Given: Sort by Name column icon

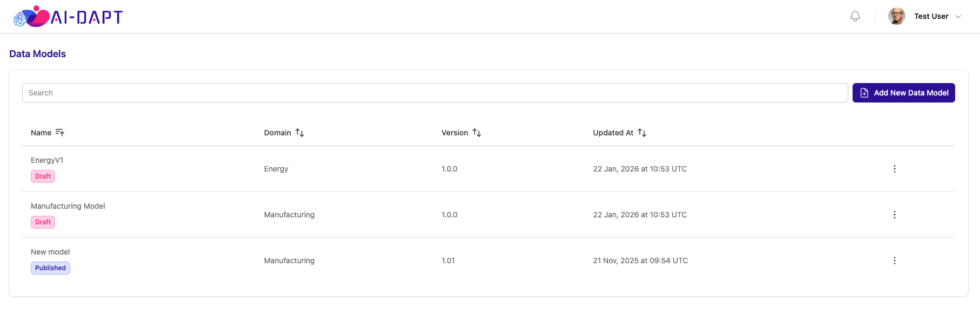Looking at the screenshot, I should point(60,133).
